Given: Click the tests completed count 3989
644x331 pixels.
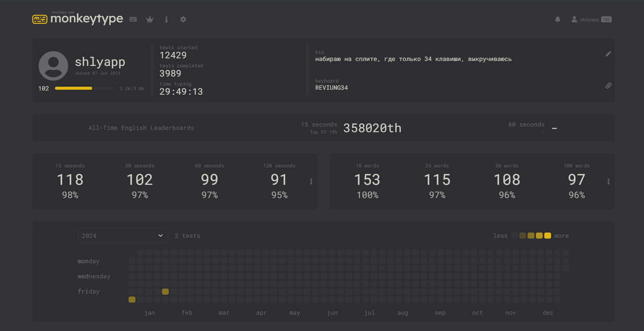Looking at the screenshot, I should 170,73.
